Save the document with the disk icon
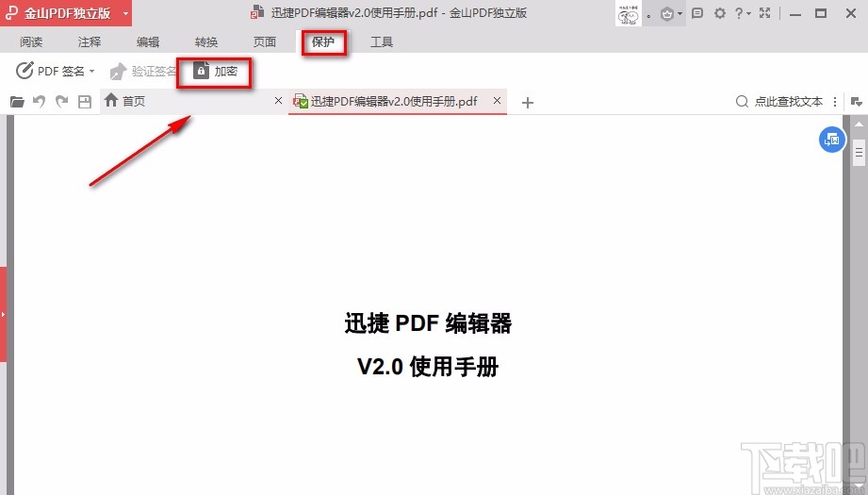Screen dimensions: 868x495 (x=85, y=101)
